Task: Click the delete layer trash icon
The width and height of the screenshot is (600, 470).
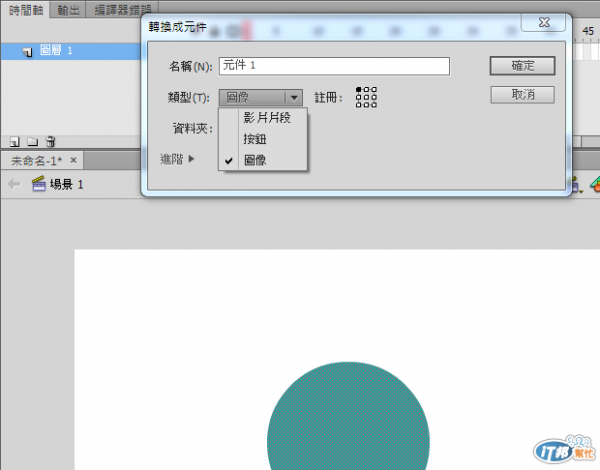Action: click(51, 142)
